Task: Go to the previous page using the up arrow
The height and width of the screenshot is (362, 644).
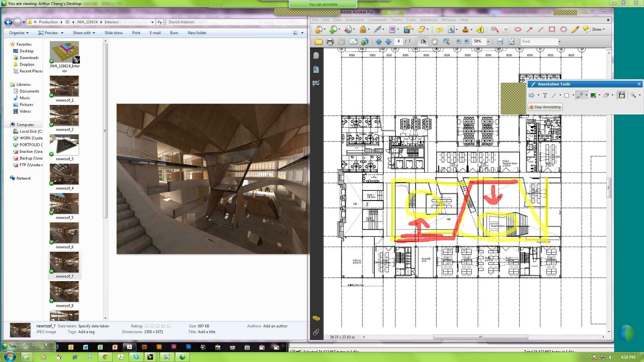Action: click(x=379, y=42)
